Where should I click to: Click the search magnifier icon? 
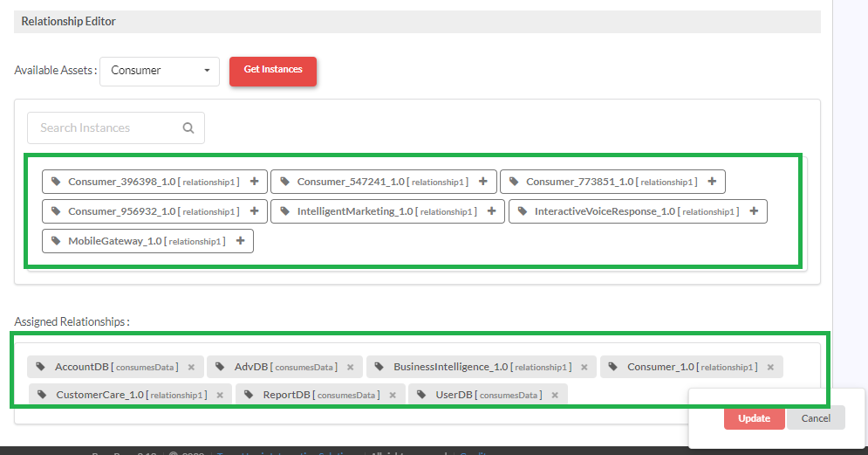point(188,128)
